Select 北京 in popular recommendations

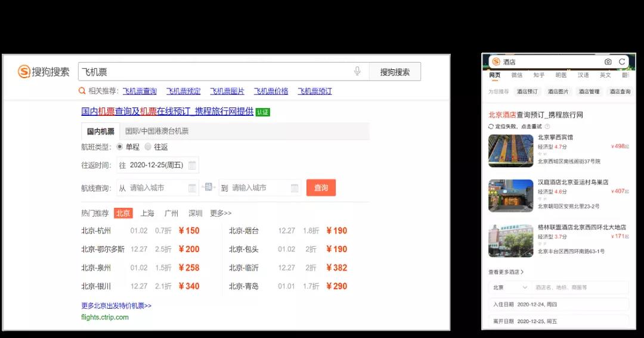pos(123,213)
